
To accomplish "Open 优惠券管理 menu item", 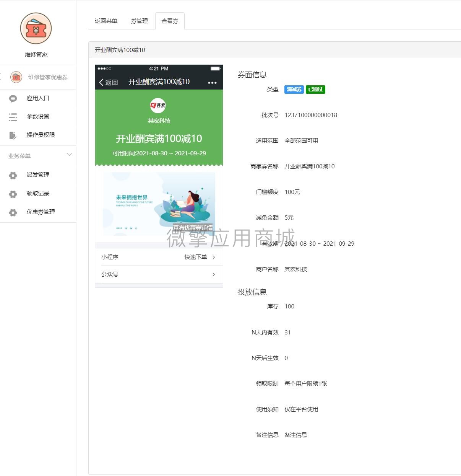I will pyautogui.click(x=41, y=212).
